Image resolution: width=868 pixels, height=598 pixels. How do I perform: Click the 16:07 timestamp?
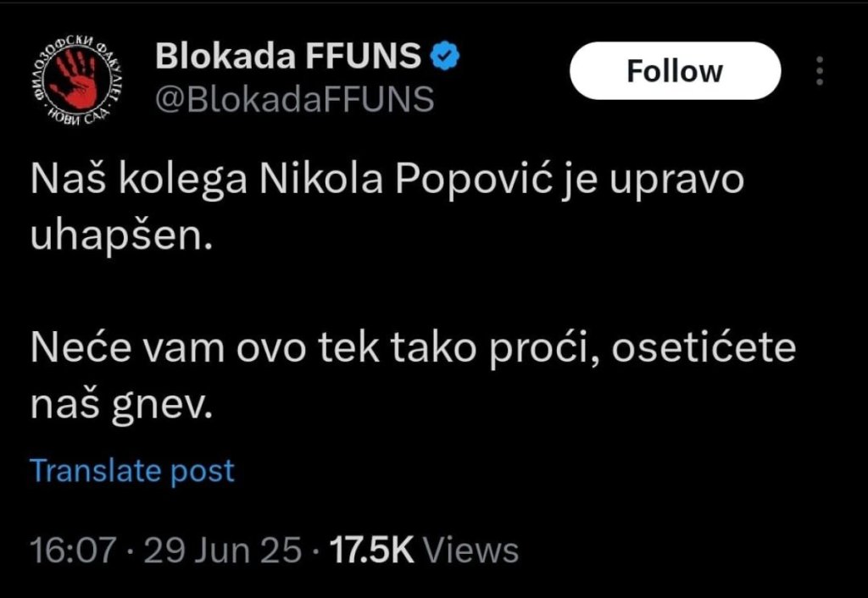point(72,551)
